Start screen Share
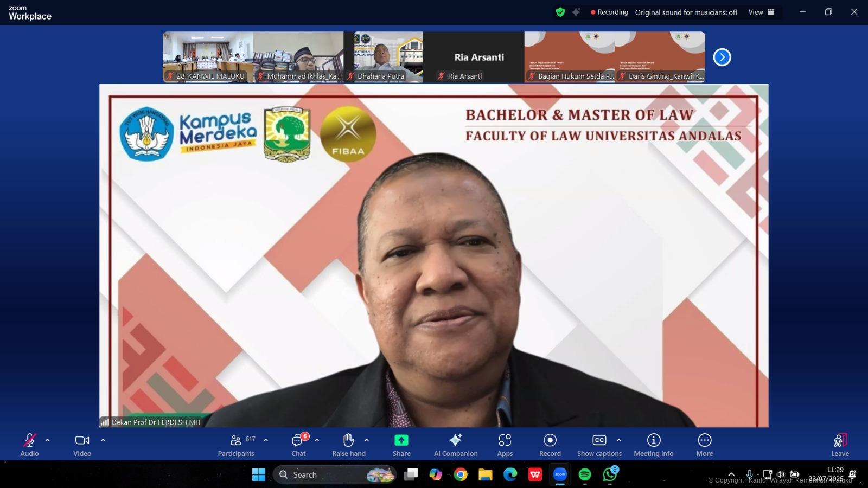868x488 pixels. 401,445
